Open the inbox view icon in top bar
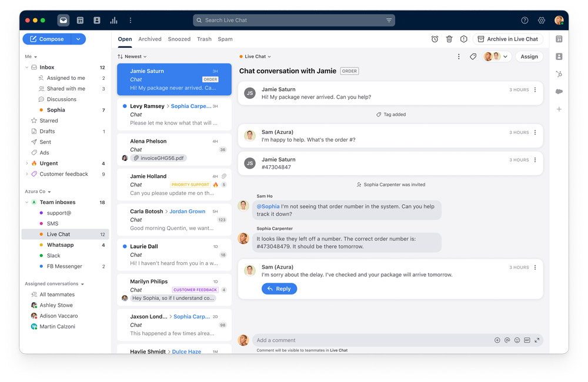Screen dimensions: 588x382 pyautogui.click(x=64, y=20)
